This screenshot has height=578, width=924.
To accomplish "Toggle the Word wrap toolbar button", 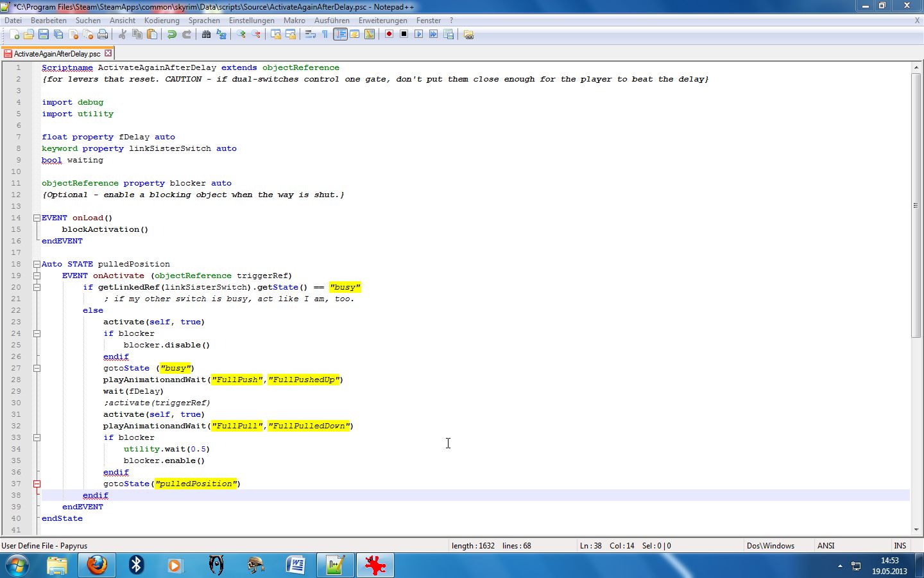I will tap(311, 35).
